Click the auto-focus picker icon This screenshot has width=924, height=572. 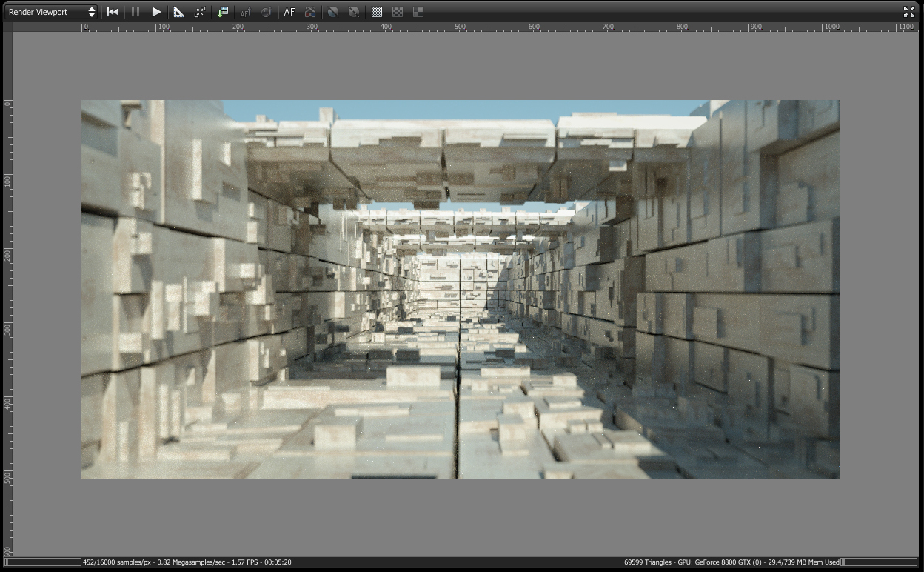click(245, 12)
